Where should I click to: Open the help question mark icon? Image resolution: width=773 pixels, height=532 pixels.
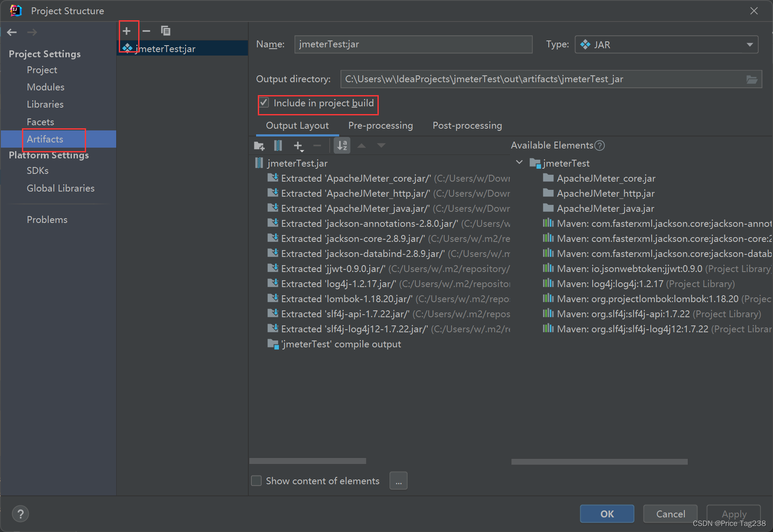point(20,513)
